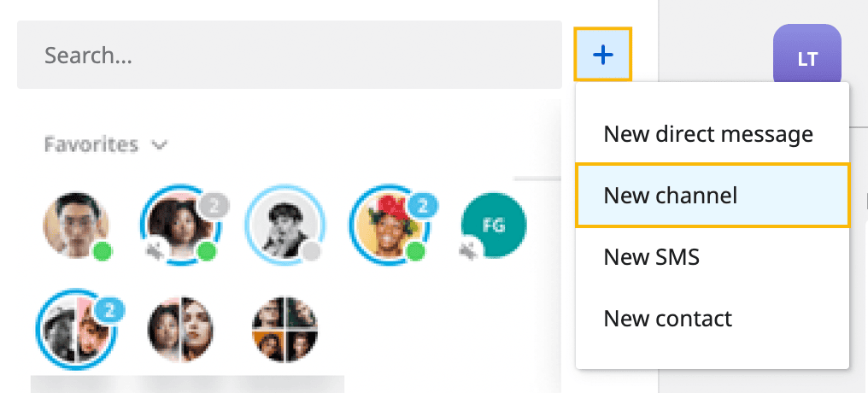Screen dimensions: 868x393
Task: Select New direct message from menu
Action: (x=708, y=134)
